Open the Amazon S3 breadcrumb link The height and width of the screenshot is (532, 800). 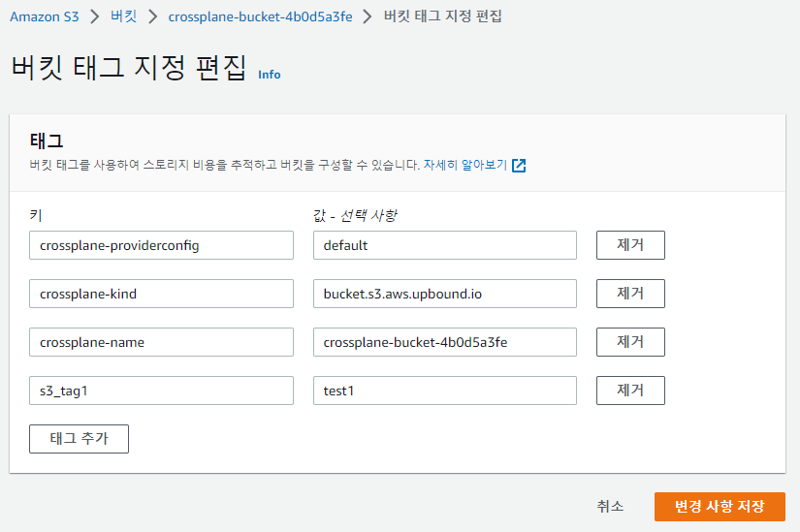45,16
